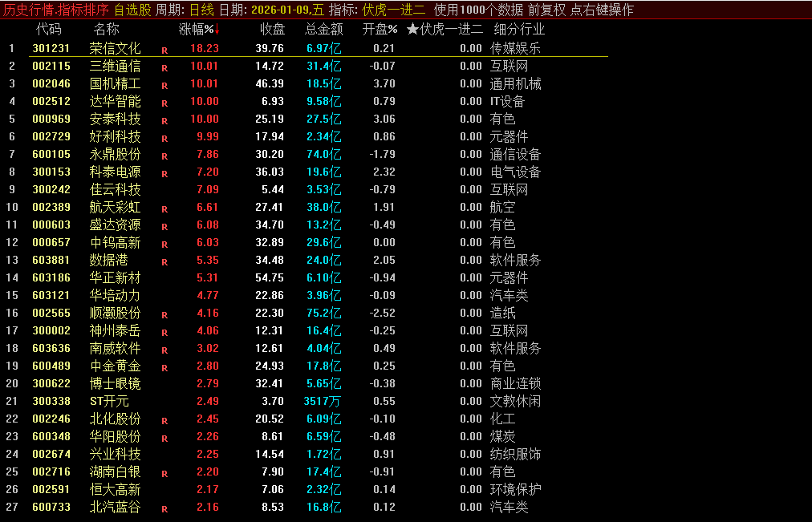Viewport: 812px width, 522px height.
Task: Sort by 涨幅% column header
Action: pos(196,30)
